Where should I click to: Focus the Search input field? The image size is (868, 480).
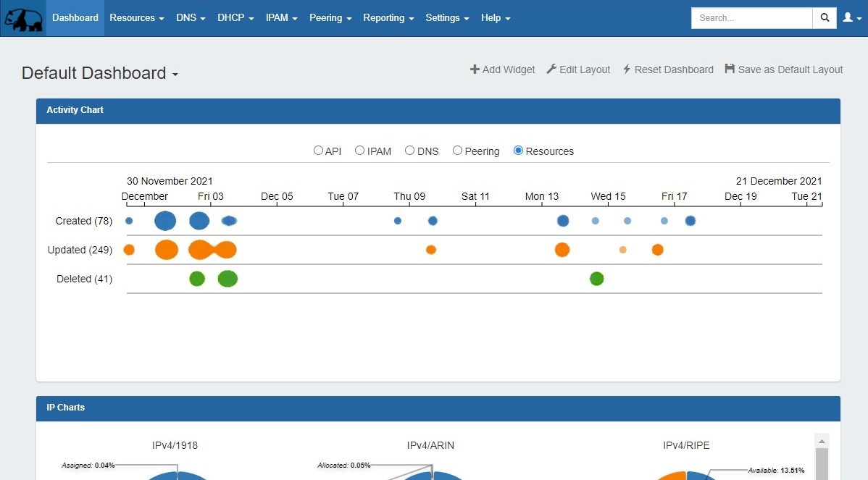(751, 18)
